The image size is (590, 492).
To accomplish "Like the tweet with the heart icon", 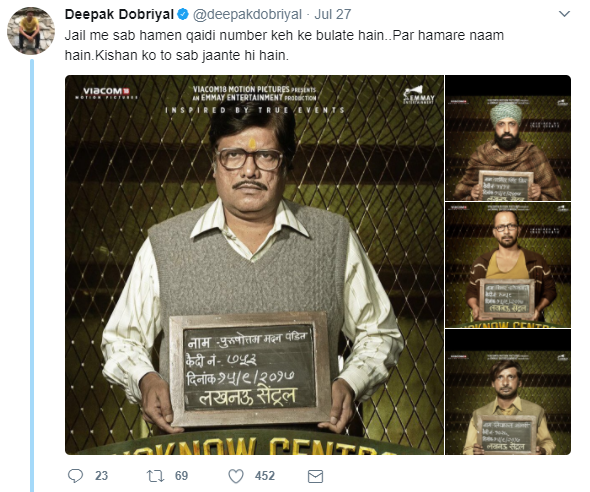I will [236, 476].
